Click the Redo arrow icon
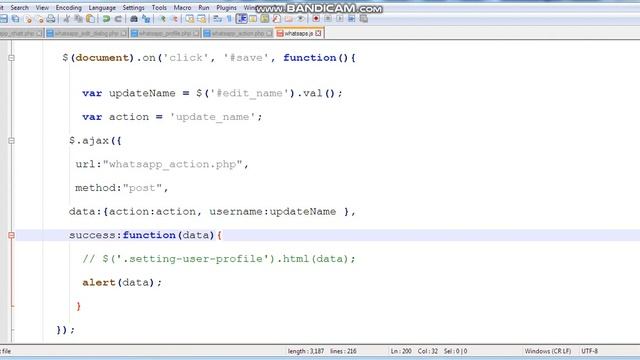 click(118, 19)
